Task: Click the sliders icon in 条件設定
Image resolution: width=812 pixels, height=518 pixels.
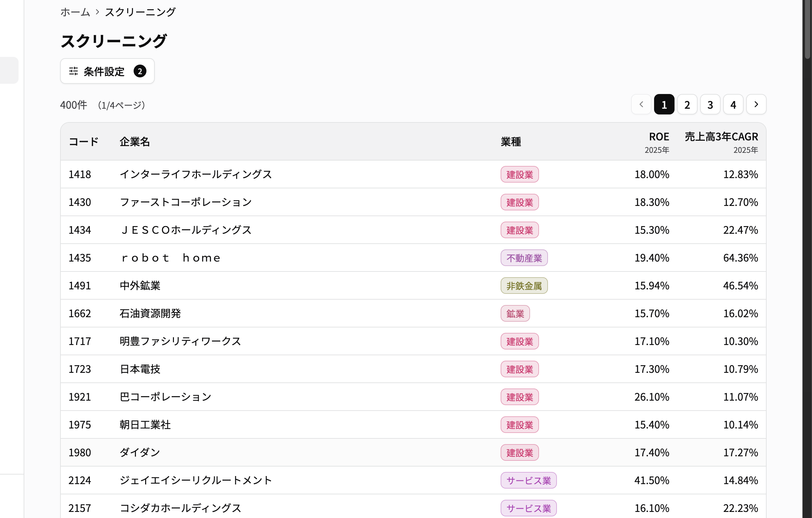Action: click(x=74, y=71)
